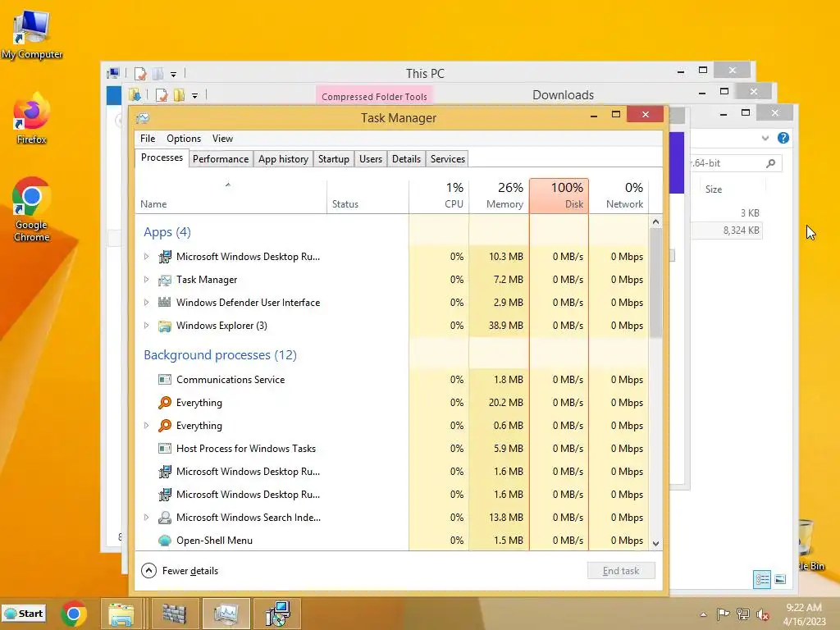Open Chrome from the taskbar
The image size is (840, 630).
pyautogui.click(x=74, y=614)
